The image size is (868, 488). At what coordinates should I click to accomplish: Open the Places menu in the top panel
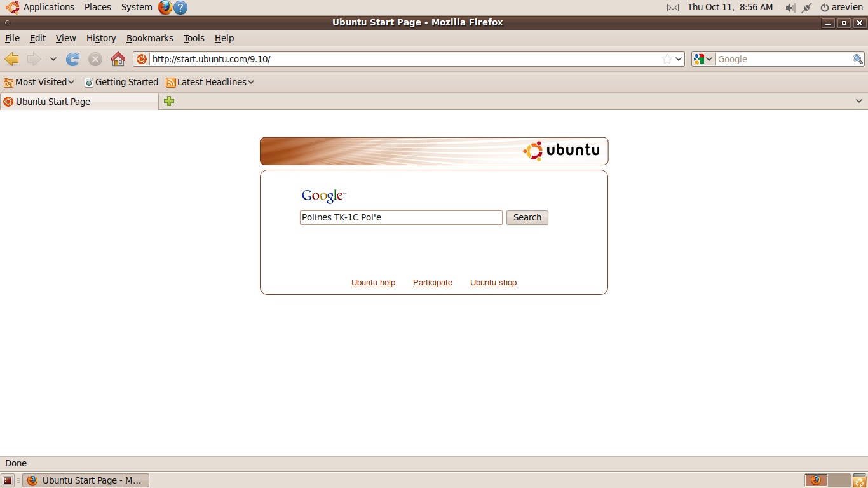98,7
